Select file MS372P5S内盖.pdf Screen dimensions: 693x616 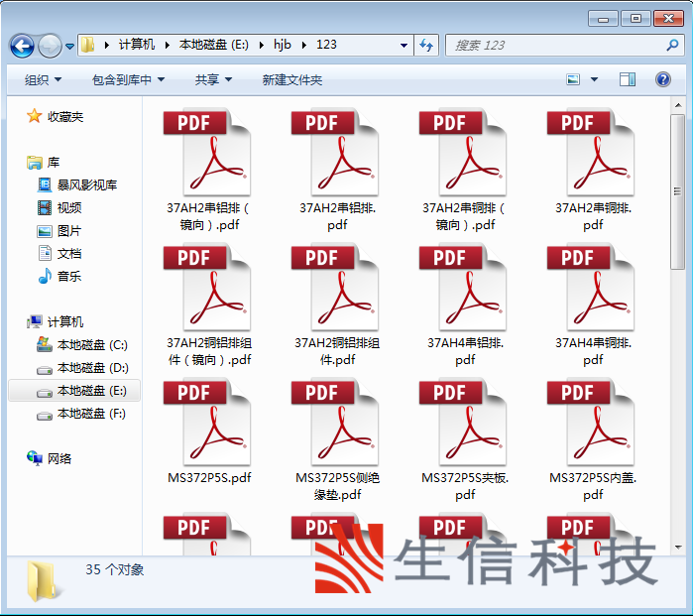(x=593, y=439)
